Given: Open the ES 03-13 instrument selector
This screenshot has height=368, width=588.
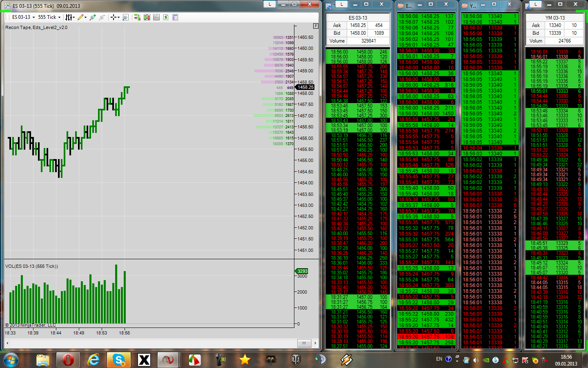Looking at the screenshot, I should (x=23, y=17).
